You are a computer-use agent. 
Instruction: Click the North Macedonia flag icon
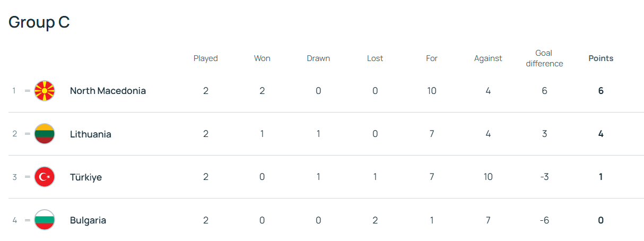pos(45,91)
